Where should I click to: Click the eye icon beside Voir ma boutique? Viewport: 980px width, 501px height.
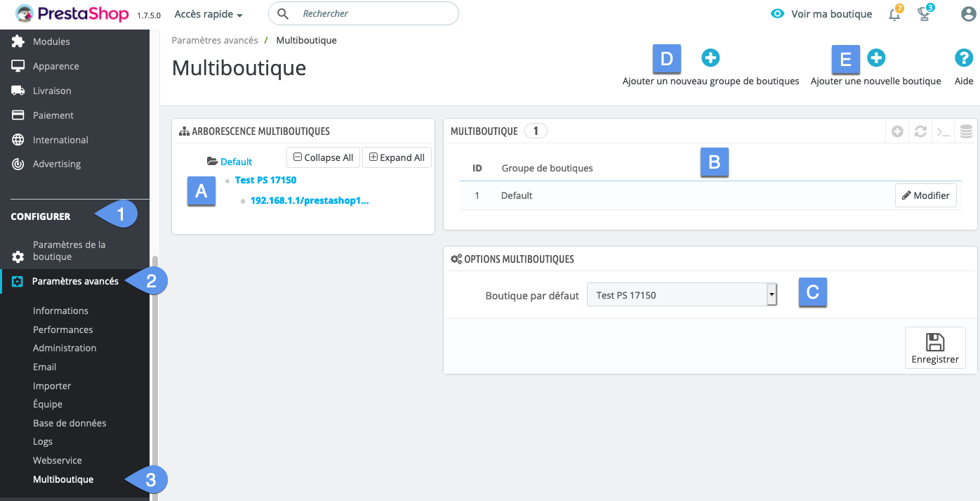pyautogui.click(x=777, y=14)
